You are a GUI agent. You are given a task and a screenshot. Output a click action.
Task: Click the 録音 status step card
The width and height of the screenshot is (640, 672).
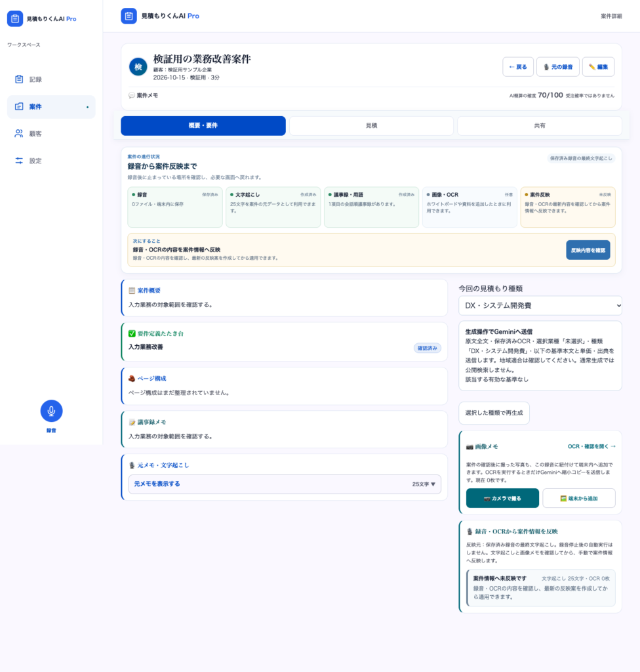[175, 207]
